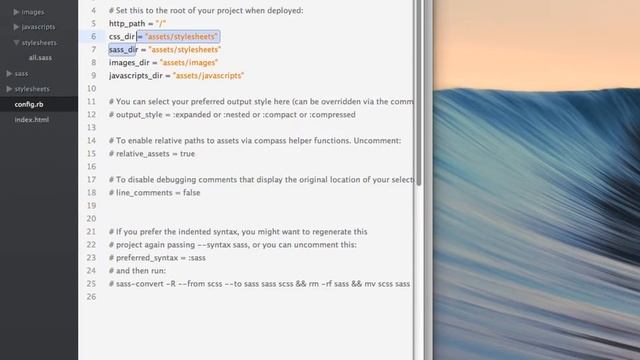This screenshot has height=360, width=640.
Task: Click css_dir on line 6
Action: (122, 37)
